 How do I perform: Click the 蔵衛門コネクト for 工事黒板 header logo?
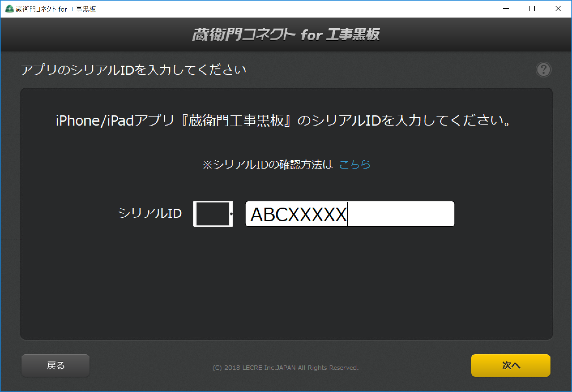point(286,35)
